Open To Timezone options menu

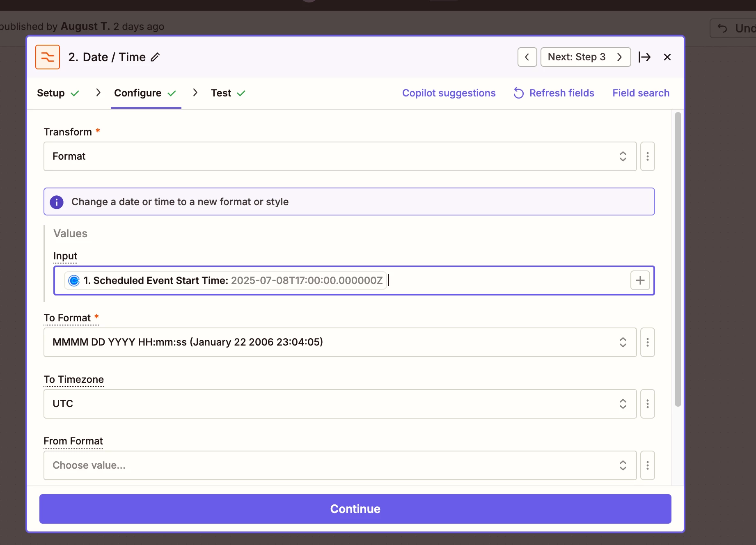[x=647, y=404]
